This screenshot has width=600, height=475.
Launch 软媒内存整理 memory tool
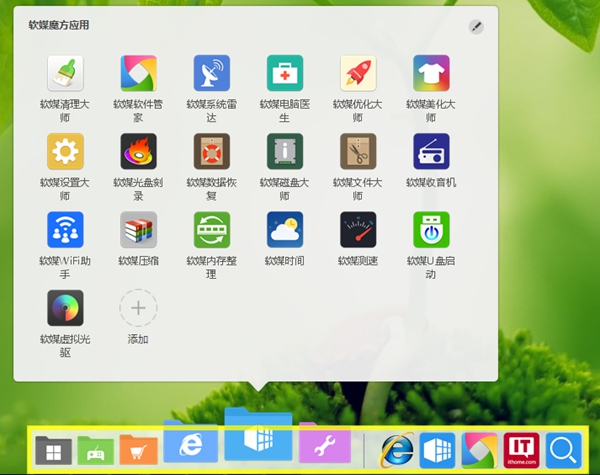click(x=211, y=229)
